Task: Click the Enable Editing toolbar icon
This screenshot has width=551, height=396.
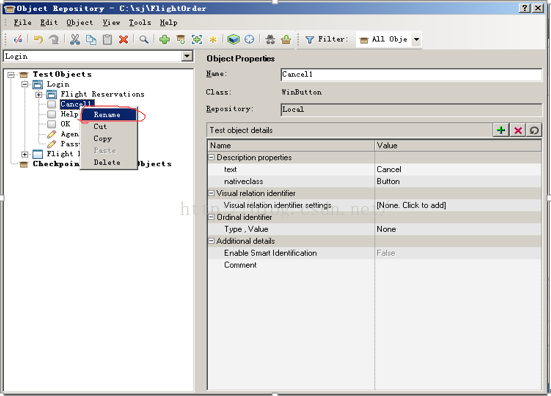Action: pyautogui.click(x=18, y=39)
